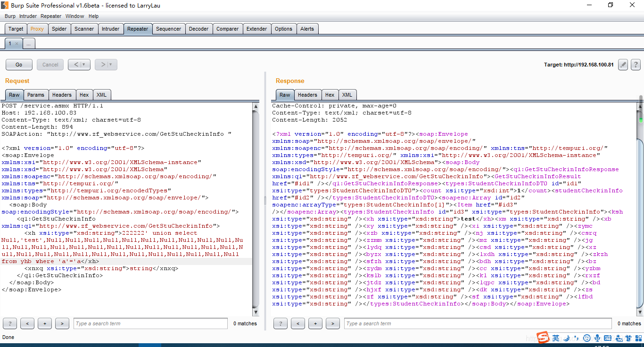644x347 pixels.
Task: Select the Request Hex view tab
Action: point(84,95)
